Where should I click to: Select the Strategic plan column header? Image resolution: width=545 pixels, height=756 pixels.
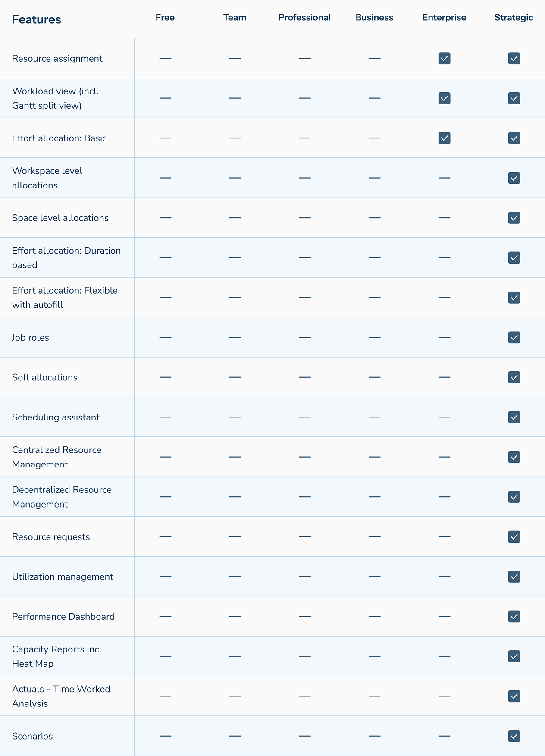coord(514,18)
